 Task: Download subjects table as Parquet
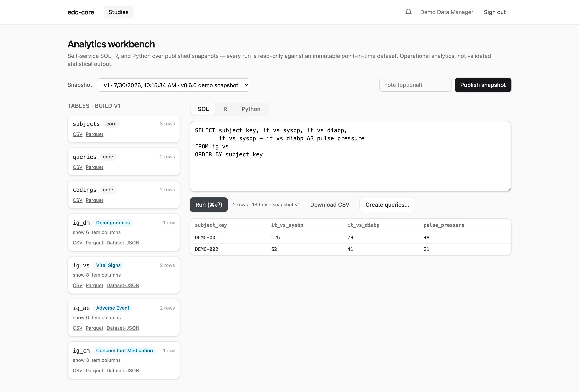(x=94, y=134)
